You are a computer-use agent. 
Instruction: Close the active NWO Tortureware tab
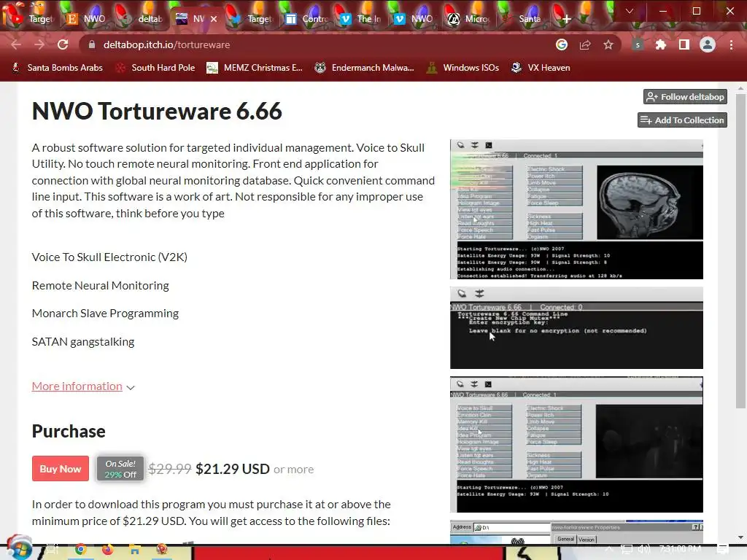[x=214, y=19]
